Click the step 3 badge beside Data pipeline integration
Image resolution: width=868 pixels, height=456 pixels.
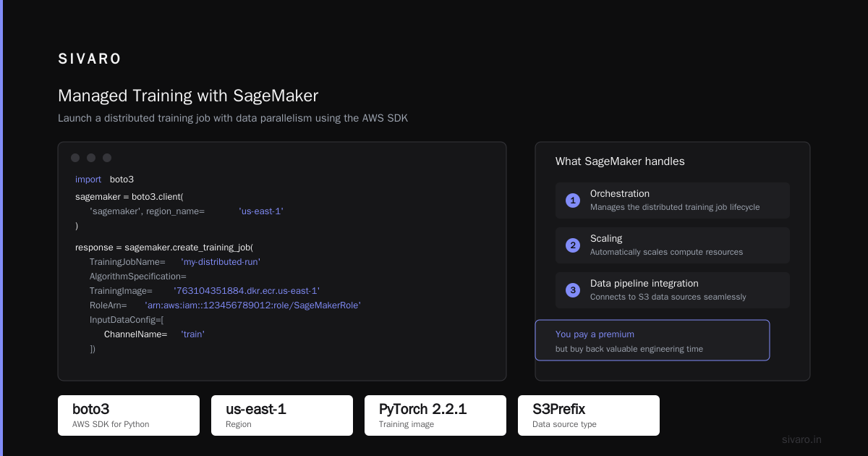(x=573, y=290)
